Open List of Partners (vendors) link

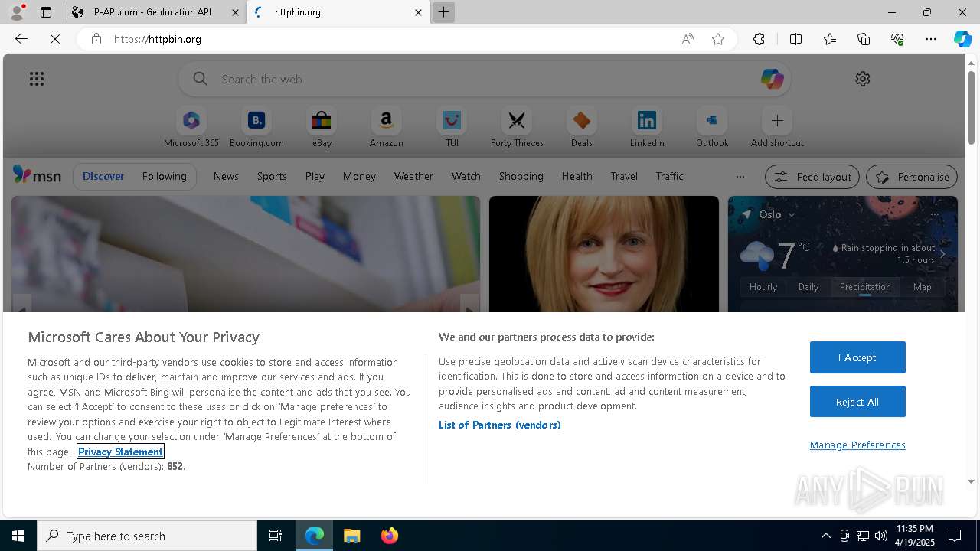(x=499, y=425)
